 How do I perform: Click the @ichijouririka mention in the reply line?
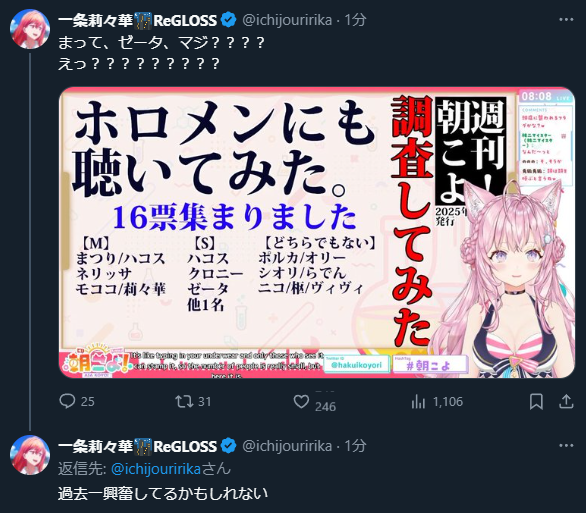[156, 469]
